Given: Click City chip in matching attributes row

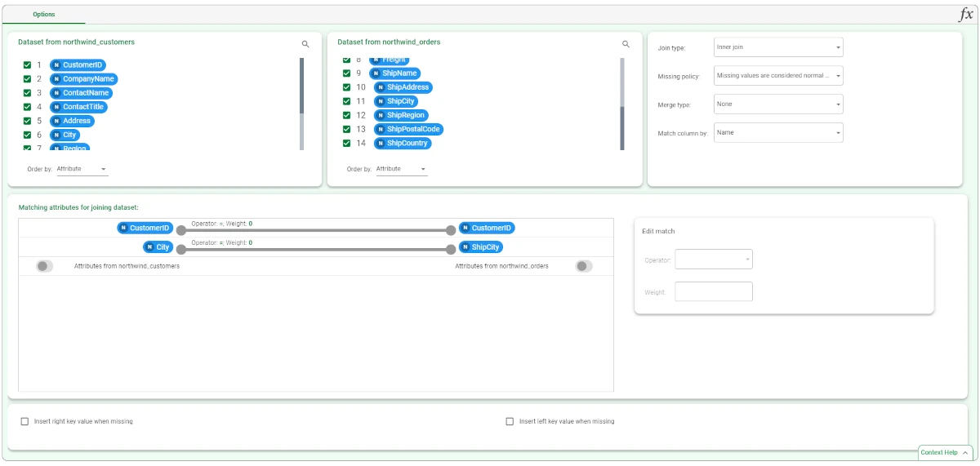Looking at the screenshot, I should (x=158, y=246).
